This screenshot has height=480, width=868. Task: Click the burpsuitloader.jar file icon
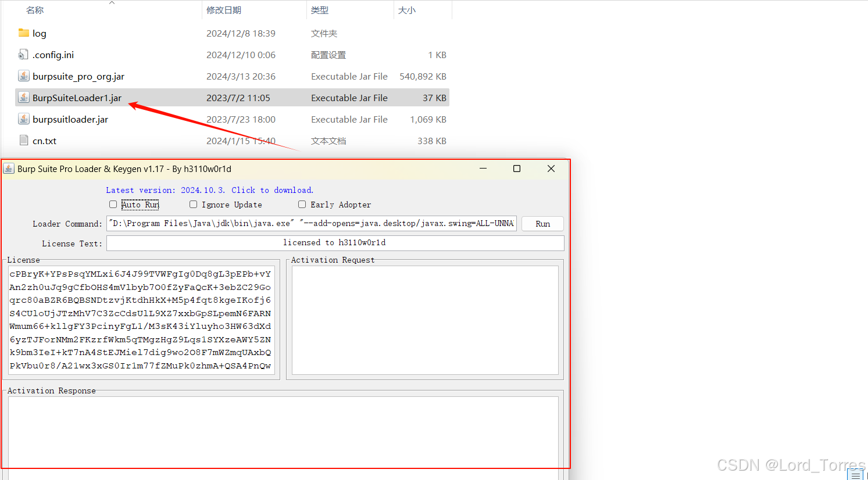pos(24,119)
